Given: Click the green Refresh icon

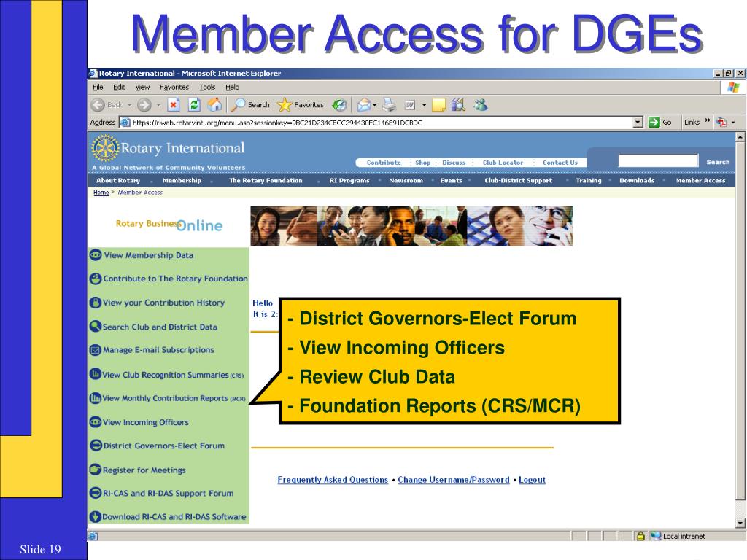Looking at the screenshot, I should click(x=194, y=105).
